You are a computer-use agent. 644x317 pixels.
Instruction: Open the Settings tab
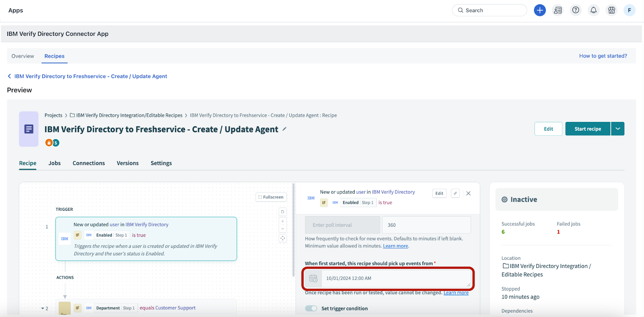click(x=161, y=163)
